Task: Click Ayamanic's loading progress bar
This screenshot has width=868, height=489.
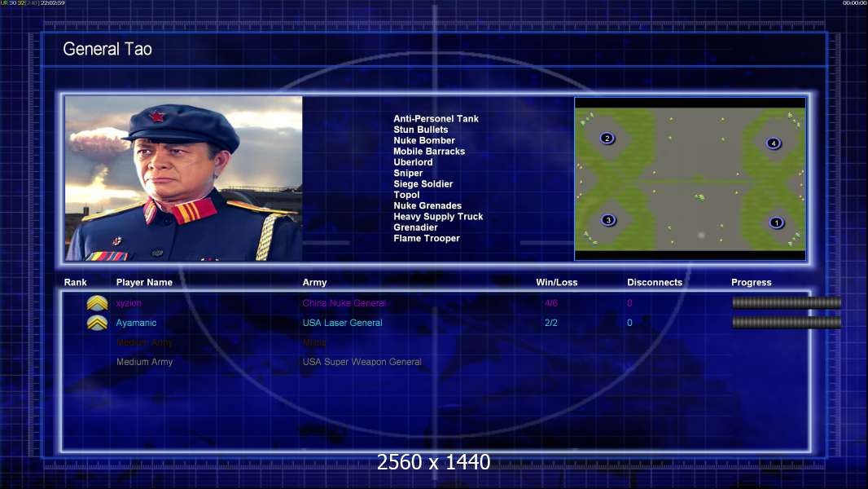Action: (x=787, y=322)
